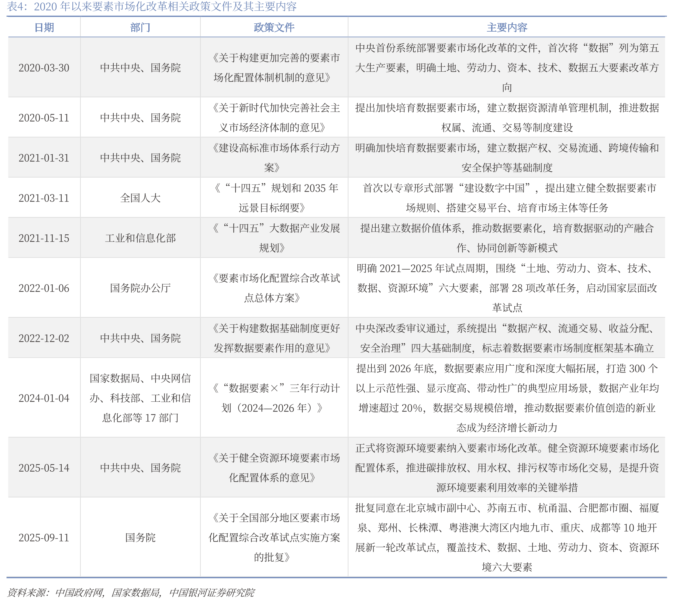Screen dimensions: 700x602
Task: Click 中共中央、国务院 in the 2021-01-31 row
Action: [140, 158]
